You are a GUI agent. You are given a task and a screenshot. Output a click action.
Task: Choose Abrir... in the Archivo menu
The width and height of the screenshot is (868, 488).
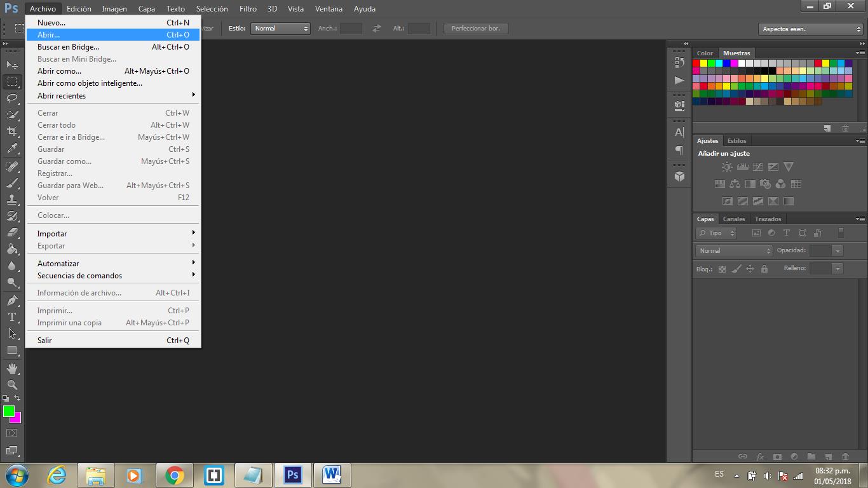(x=112, y=35)
